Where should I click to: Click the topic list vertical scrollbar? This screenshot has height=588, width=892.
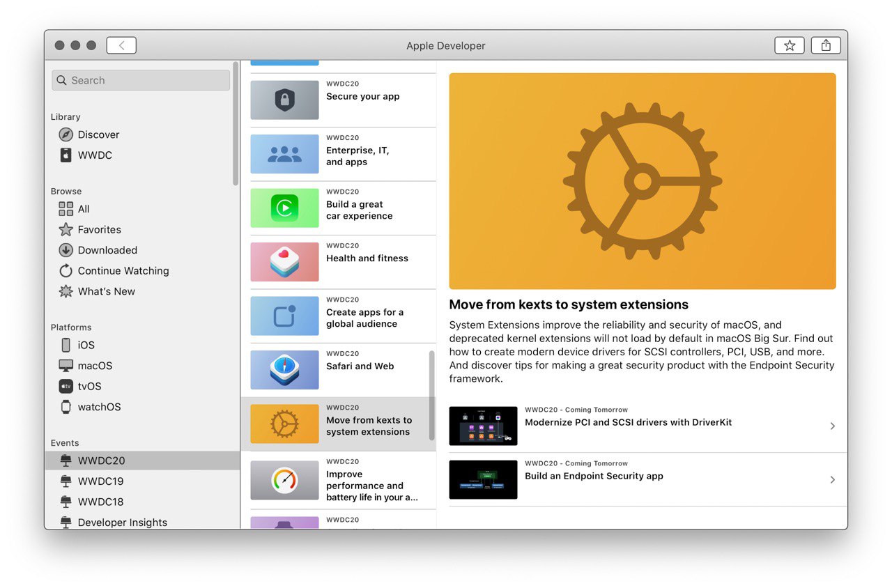pos(431,395)
